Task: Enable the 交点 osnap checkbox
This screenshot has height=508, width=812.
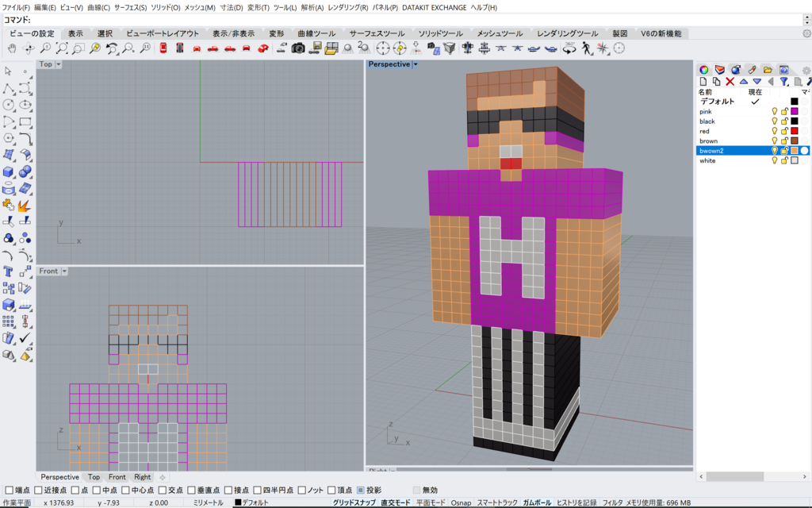Action: point(162,490)
